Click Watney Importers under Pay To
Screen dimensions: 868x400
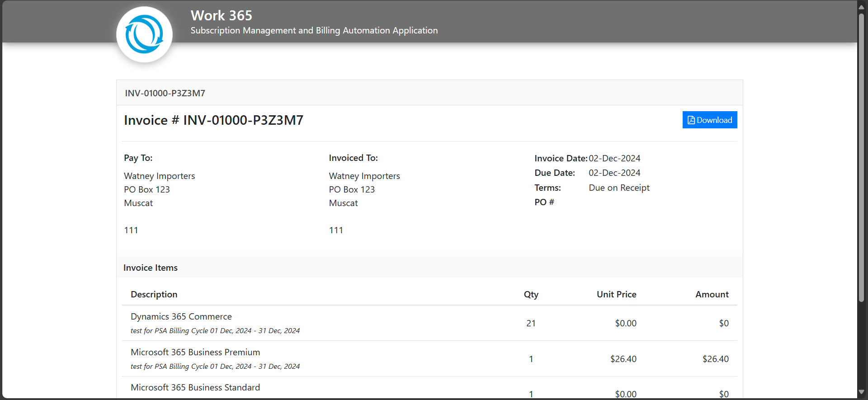coord(160,176)
